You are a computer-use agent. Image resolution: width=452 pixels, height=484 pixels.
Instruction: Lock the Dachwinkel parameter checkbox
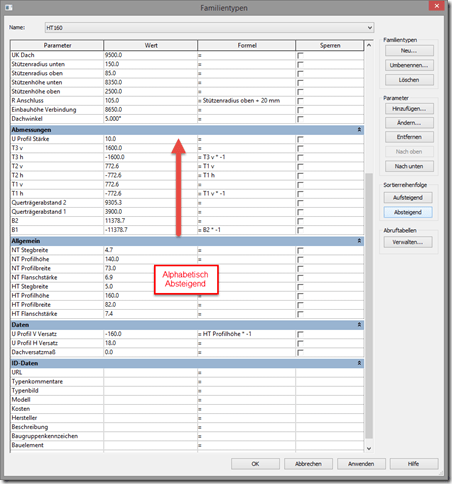pos(300,119)
